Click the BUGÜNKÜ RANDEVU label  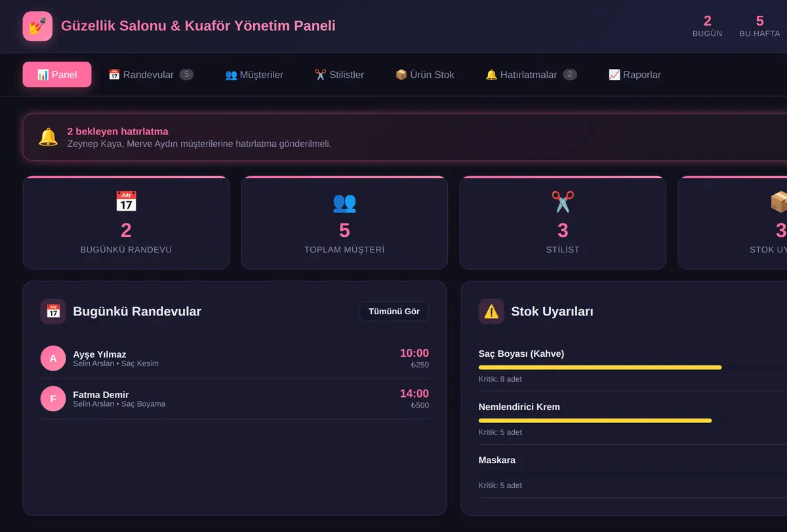[x=126, y=250]
